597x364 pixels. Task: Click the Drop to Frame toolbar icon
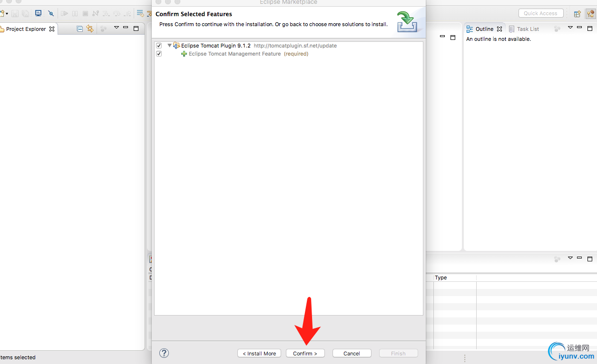[140, 13]
